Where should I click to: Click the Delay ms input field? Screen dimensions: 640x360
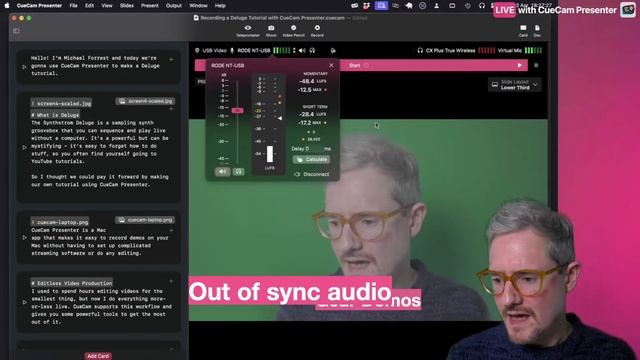[x=314, y=149]
